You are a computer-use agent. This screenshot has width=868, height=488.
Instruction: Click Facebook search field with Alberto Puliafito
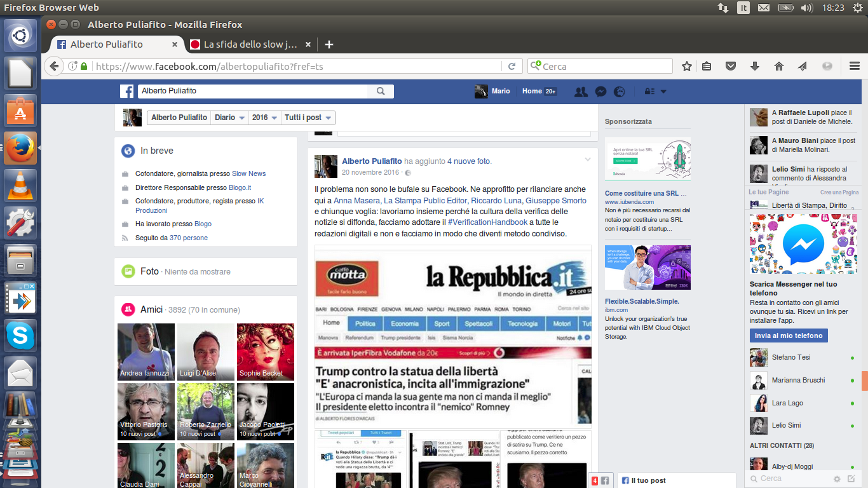pyautogui.click(x=253, y=91)
